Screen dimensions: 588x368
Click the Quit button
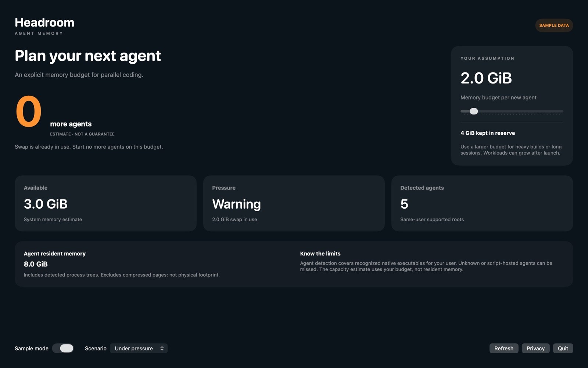pyautogui.click(x=563, y=348)
